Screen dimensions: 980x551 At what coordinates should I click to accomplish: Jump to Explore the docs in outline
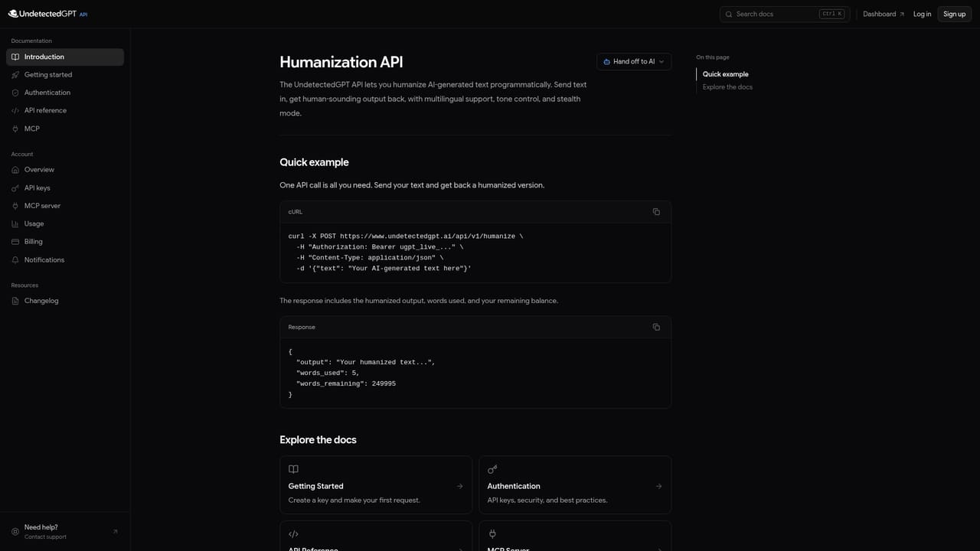coord(727,87)
